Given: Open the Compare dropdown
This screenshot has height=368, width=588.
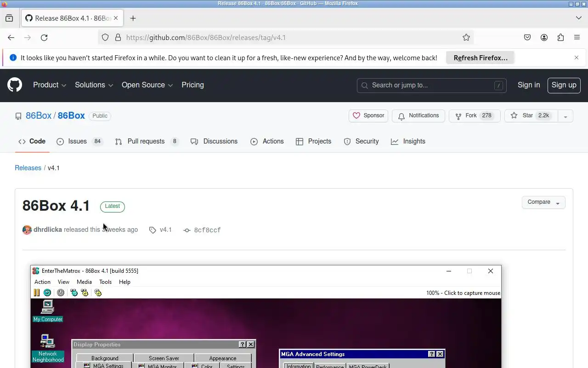Looking at the screenshot, I should [x=543, y=202].
